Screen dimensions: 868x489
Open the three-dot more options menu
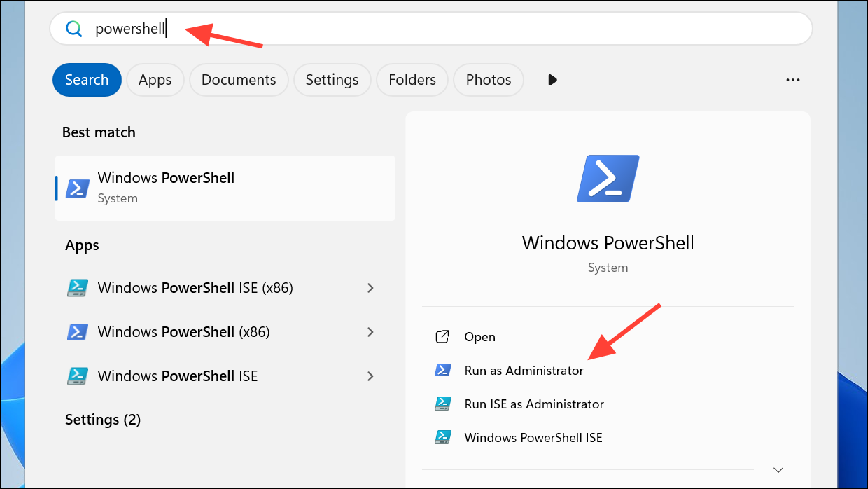[x=792, y=80]
